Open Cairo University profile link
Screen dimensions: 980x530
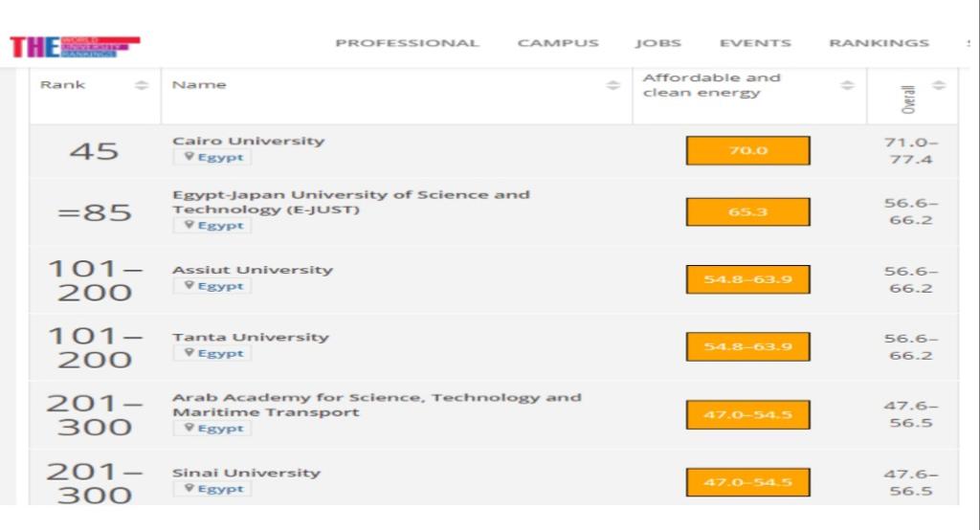pyautogui.click(x=249, y=141)
